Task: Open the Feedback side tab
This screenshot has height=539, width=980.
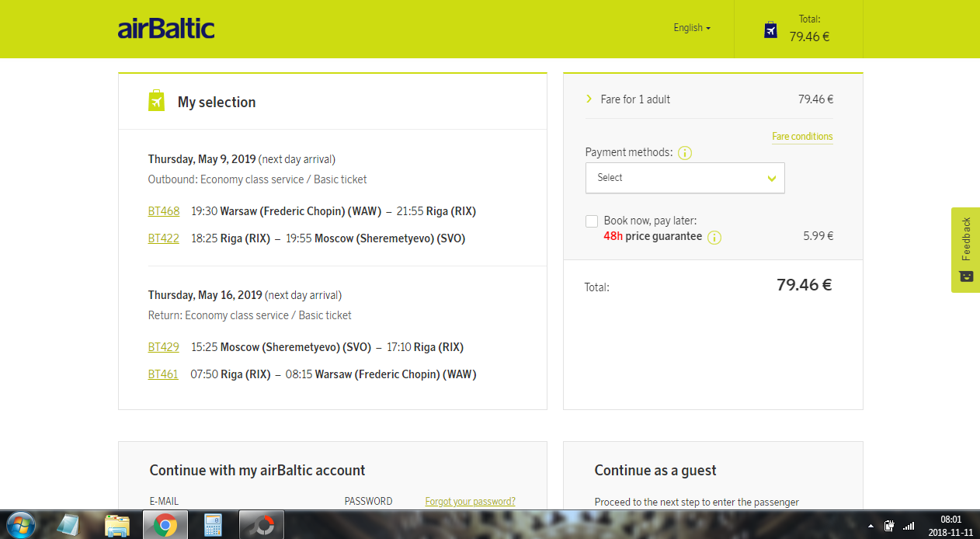Action: coord(965,250)
